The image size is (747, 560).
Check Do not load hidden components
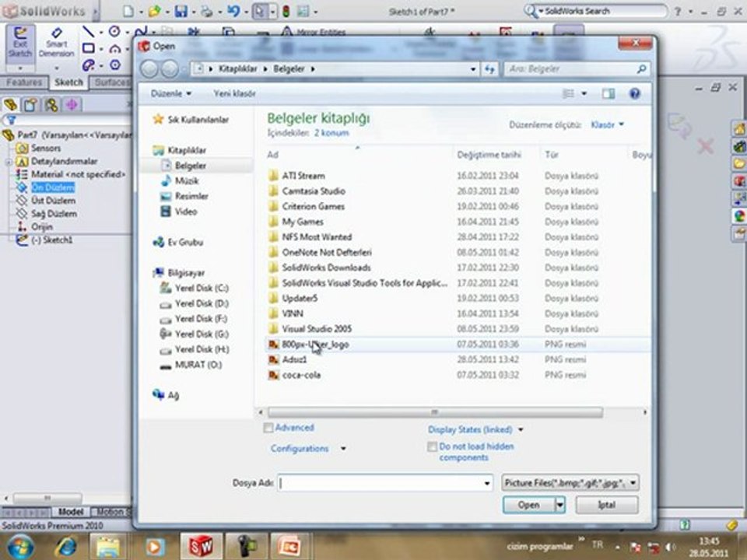tap(432, 446)
